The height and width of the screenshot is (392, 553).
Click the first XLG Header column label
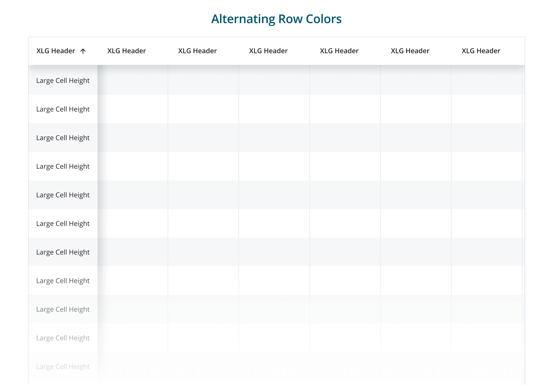point(56,51)
